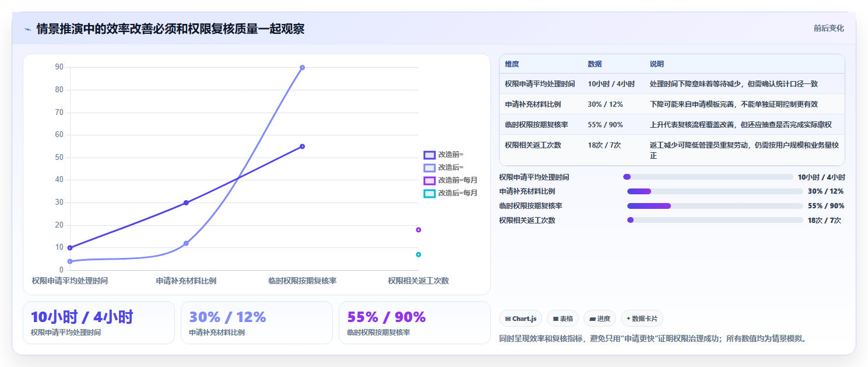The image size is (868, 367).
Task: Click the 申请补充材料比例 progress bar
Action: pos(715,191)
